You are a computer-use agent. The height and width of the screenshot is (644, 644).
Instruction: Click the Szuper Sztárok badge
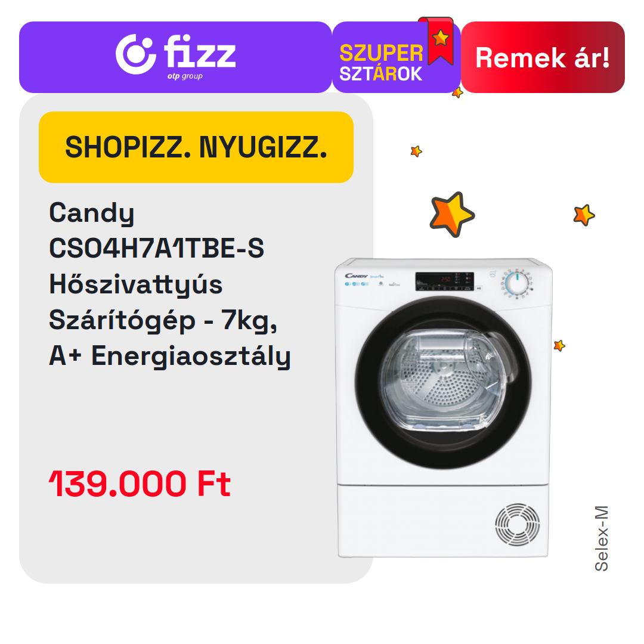coord(397,57)
